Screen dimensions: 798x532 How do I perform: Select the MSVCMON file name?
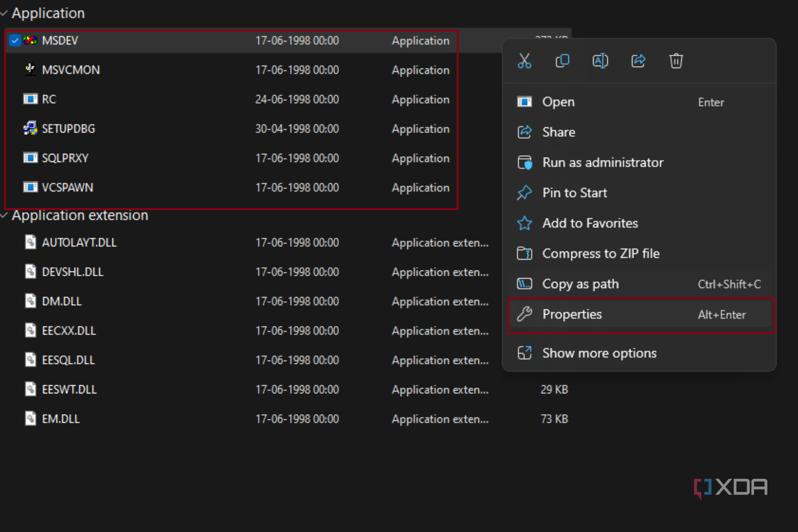pos(71,70)
